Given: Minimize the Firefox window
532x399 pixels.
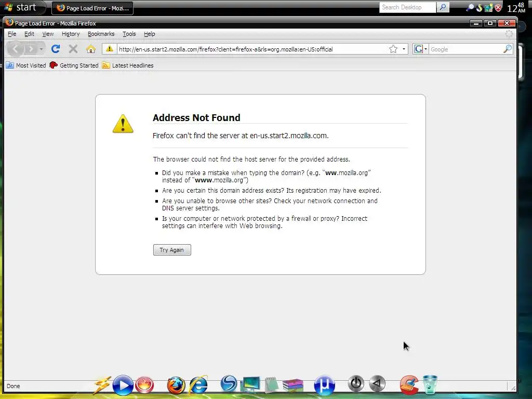Looking at the screenshot, I should pyautogui.click(x=476, y=23).
